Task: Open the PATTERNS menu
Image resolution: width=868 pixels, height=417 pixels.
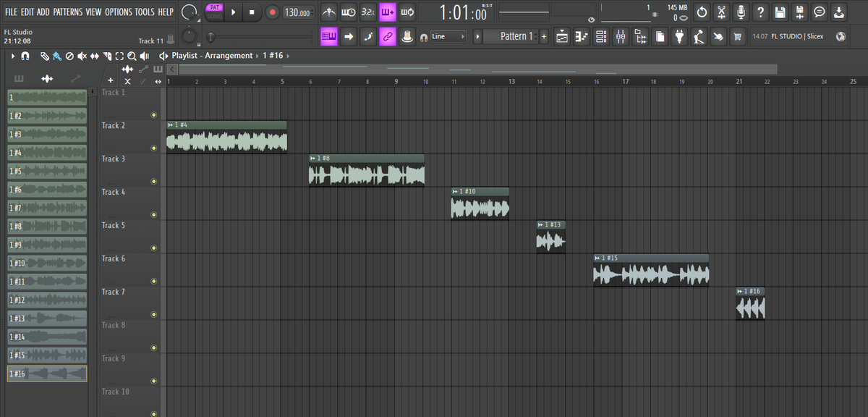Action: pos(68,12)
